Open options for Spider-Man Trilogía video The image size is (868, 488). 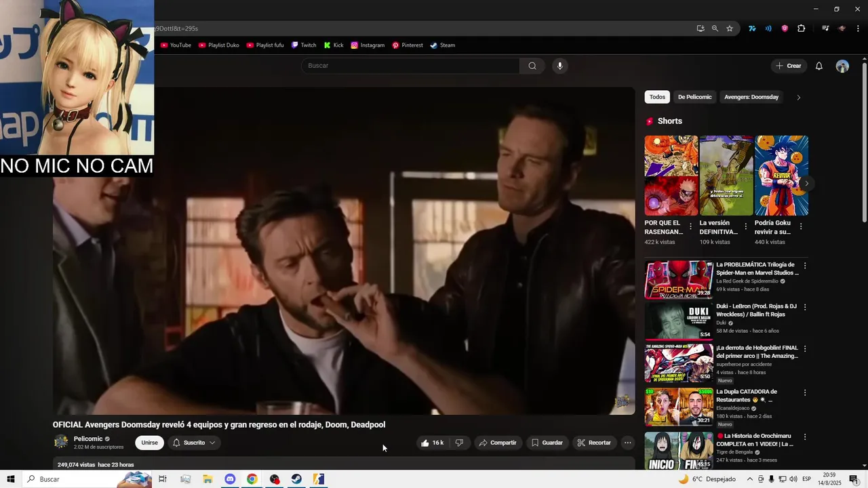click(x=805, y=266)
